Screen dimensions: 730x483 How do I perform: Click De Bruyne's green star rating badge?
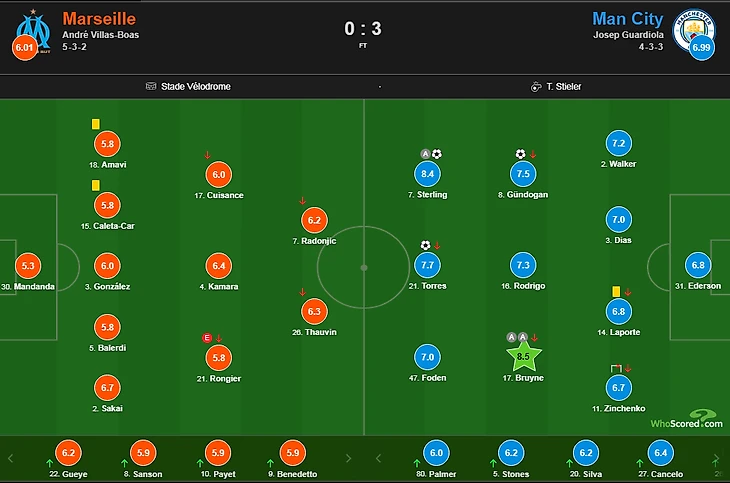pyautogui.click(x=523, y=356)
